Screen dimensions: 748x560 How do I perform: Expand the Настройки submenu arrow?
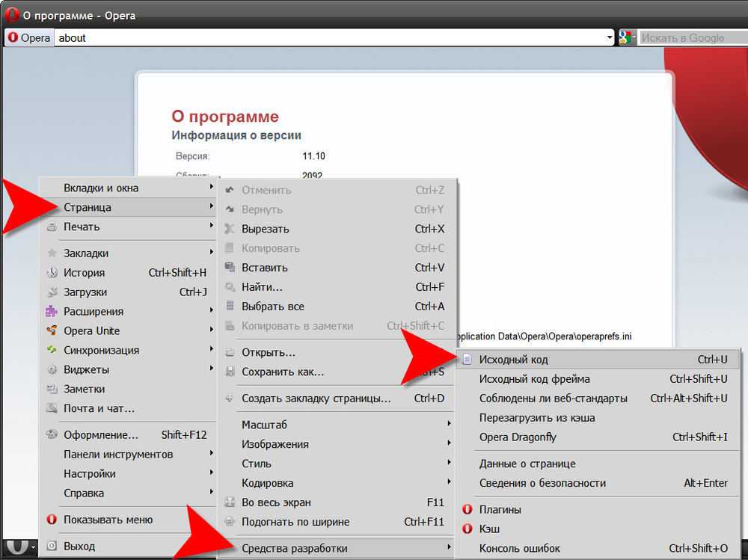211,473
